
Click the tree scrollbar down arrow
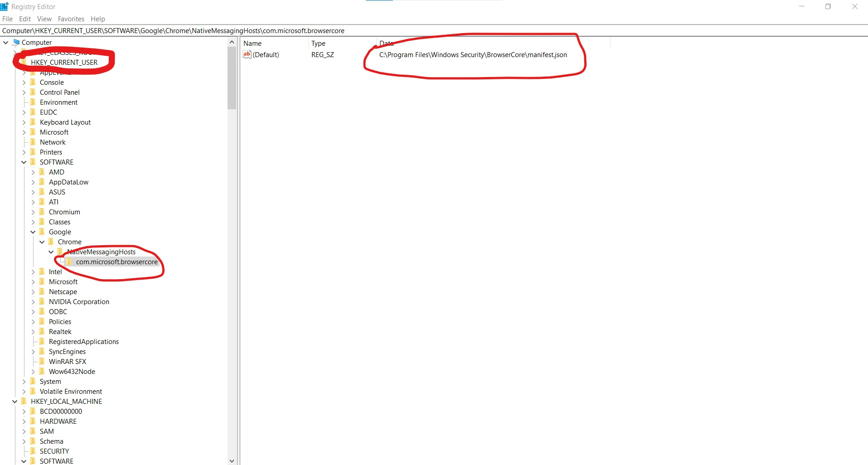click(232, 461)
